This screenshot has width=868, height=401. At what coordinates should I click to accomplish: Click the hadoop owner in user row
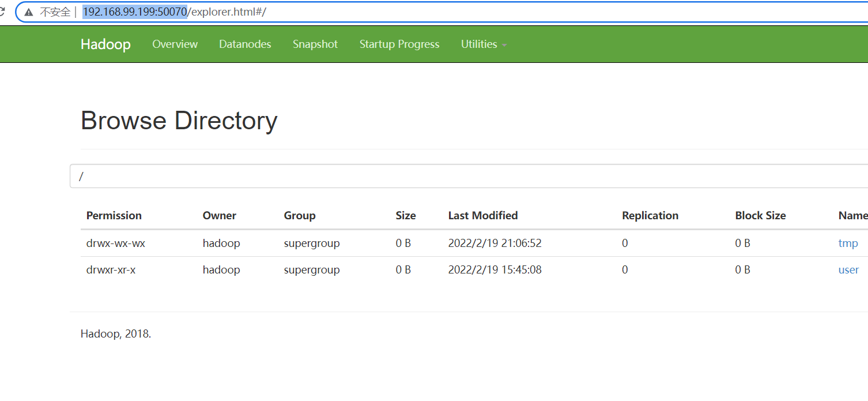click(x=221, y=270)
